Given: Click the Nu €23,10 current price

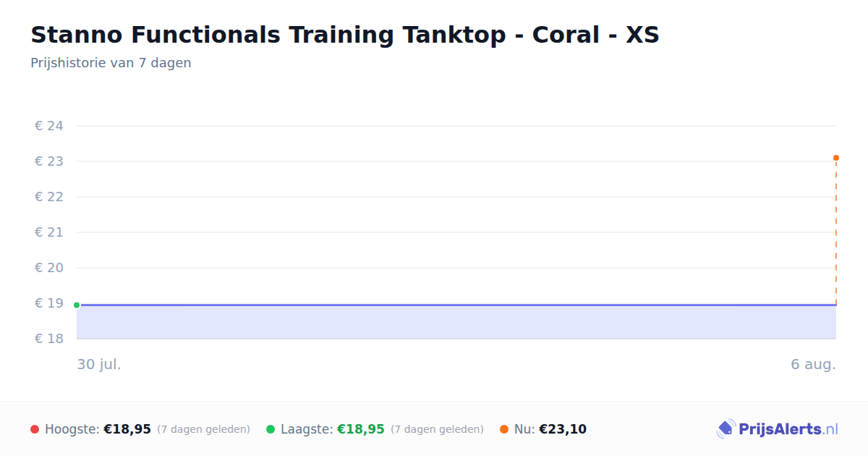Looking at the screenshot, I should click(563, 429).
